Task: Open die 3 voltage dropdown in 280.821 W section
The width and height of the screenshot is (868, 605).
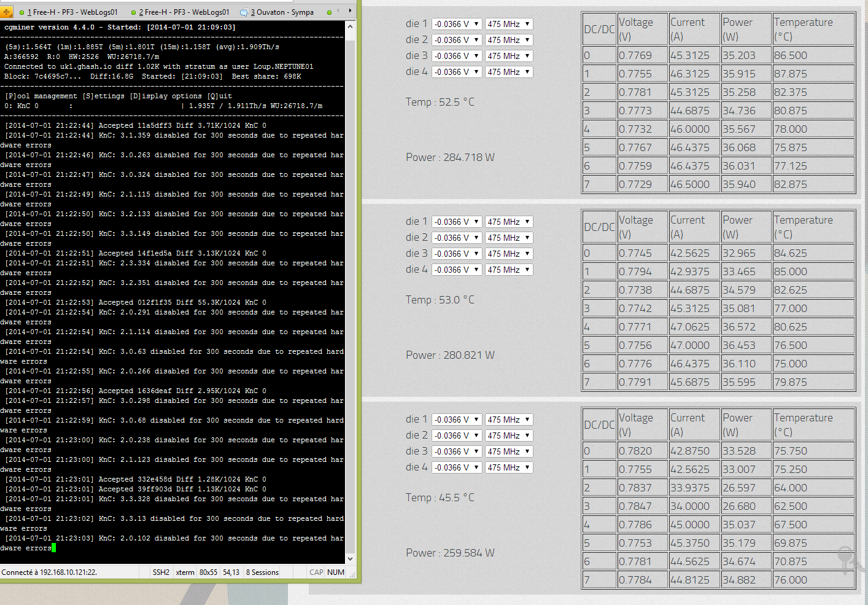Action: click(456, 254)
